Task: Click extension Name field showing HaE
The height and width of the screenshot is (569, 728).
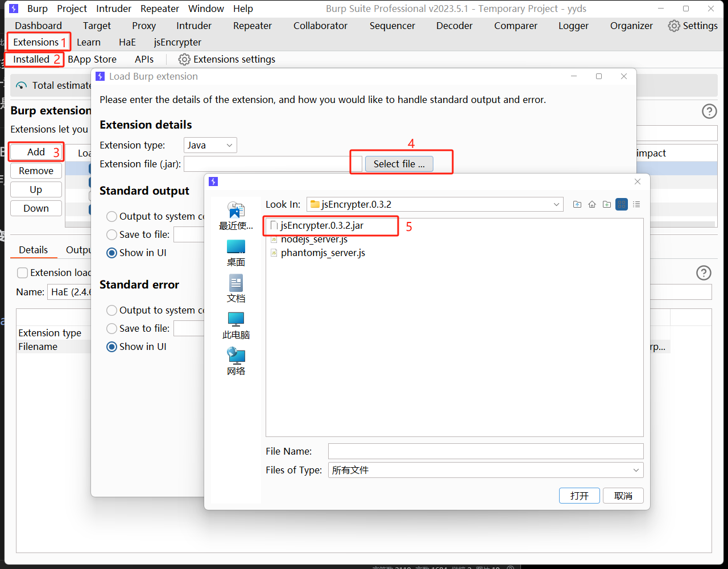Action: (69, 292)
